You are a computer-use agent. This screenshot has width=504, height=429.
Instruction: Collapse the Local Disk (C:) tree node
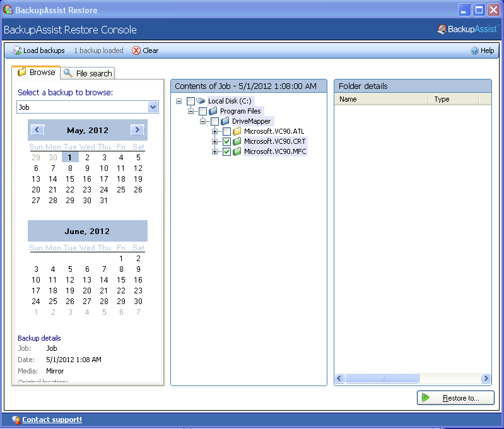click(179, 101)
